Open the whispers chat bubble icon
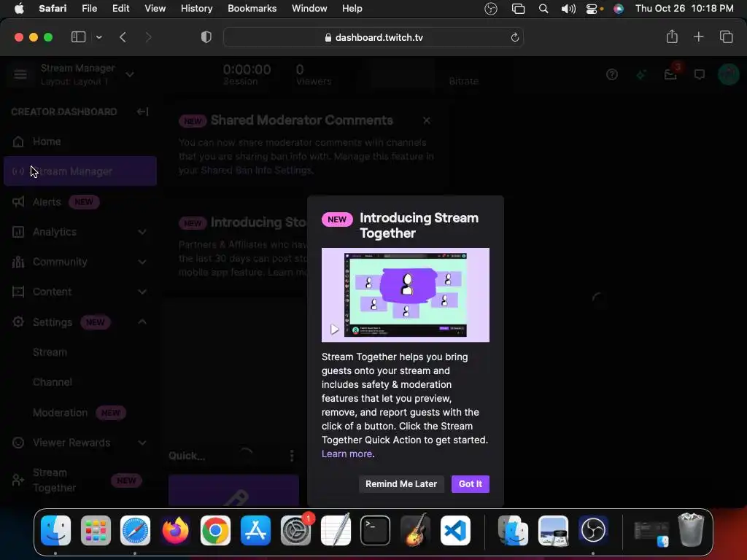The height and width of the screenshot is (560, 747). pyautogui.click(x=700, y=74)
